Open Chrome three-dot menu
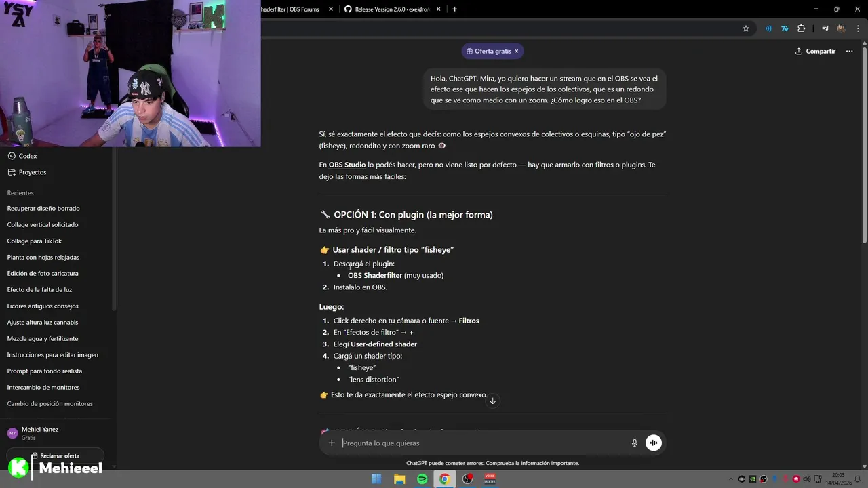 coord(858,28)
